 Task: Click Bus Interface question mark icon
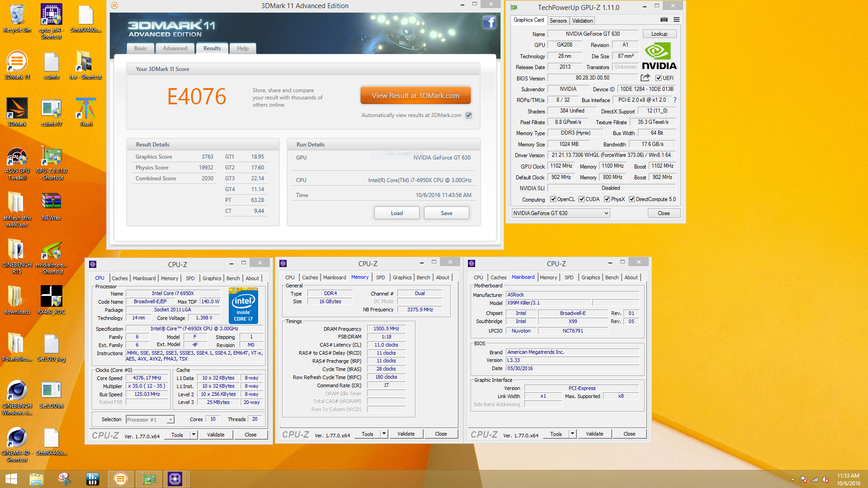coord(675,100)
